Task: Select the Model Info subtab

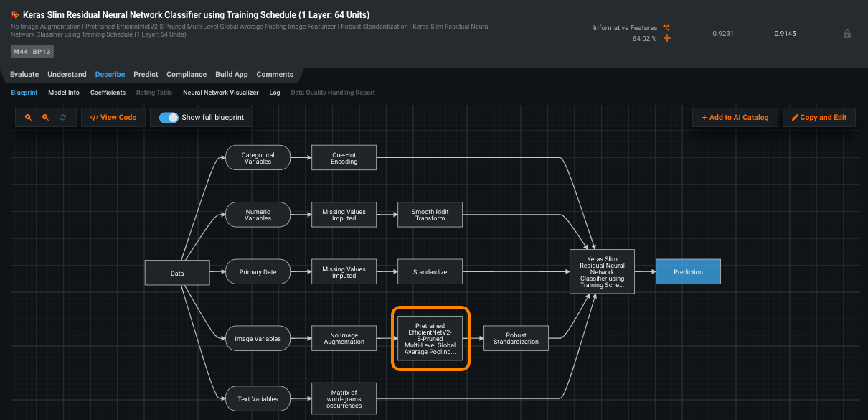Action: [x=64, y=93]
